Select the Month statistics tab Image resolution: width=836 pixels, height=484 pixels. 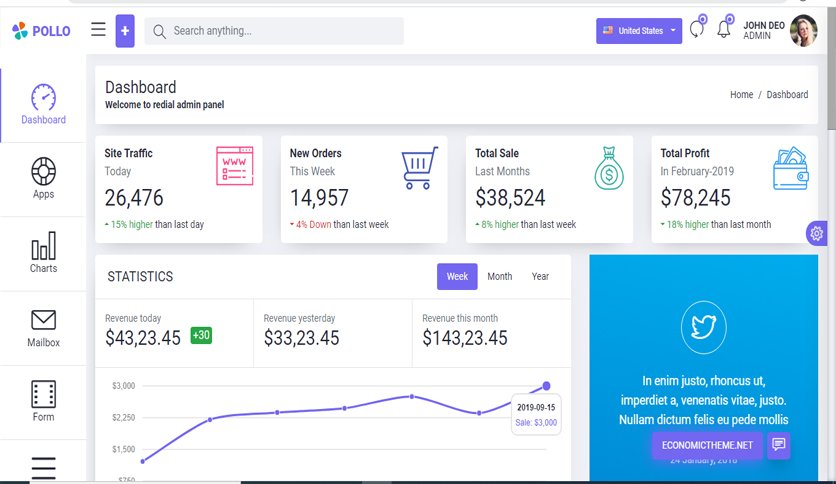[500, 276]
